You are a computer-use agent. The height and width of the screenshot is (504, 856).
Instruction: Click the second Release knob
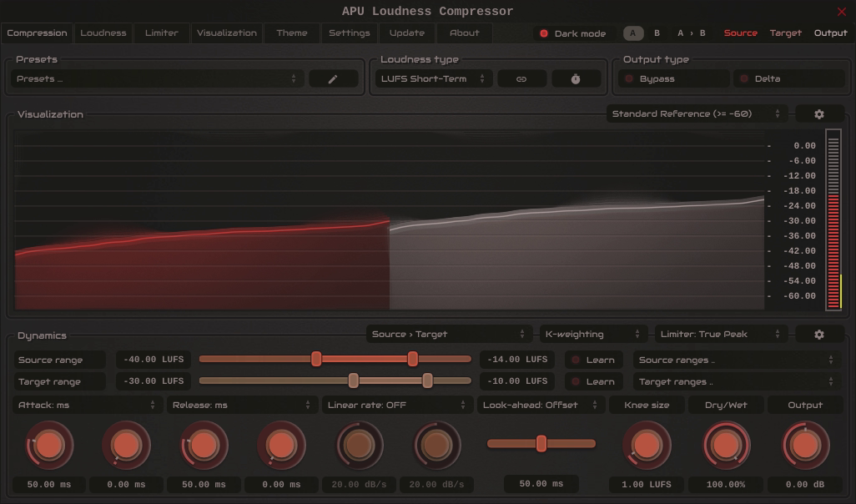coord(281,446)
